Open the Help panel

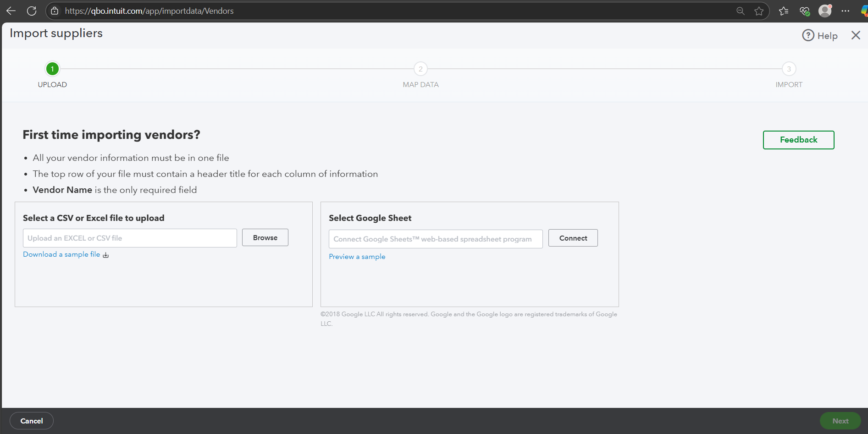pos(820,36)
